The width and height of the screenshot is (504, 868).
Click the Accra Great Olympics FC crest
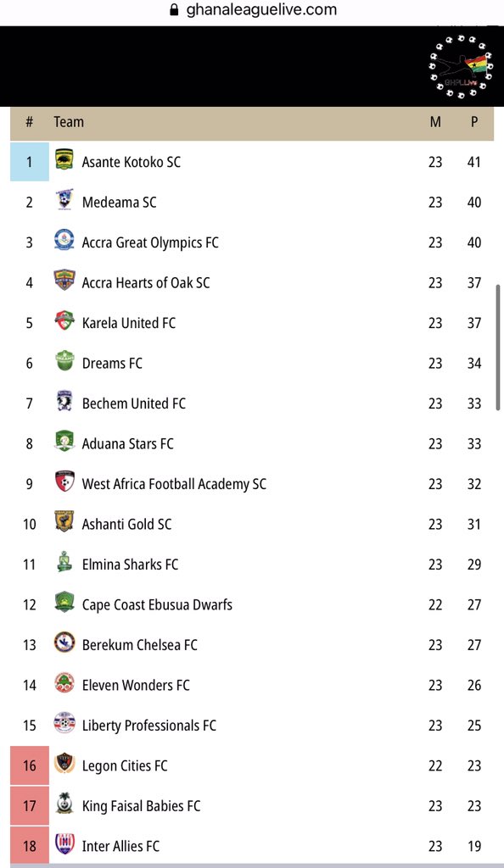(x=64, y=240)
